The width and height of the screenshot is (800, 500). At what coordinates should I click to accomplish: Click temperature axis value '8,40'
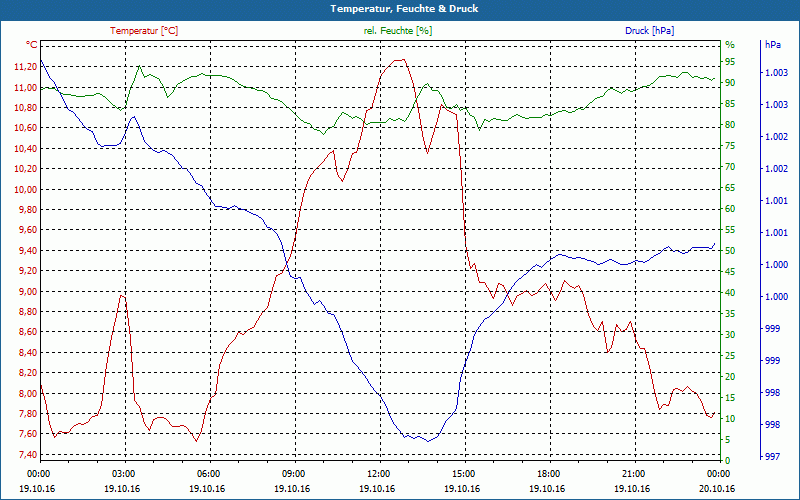coord(28,353)
